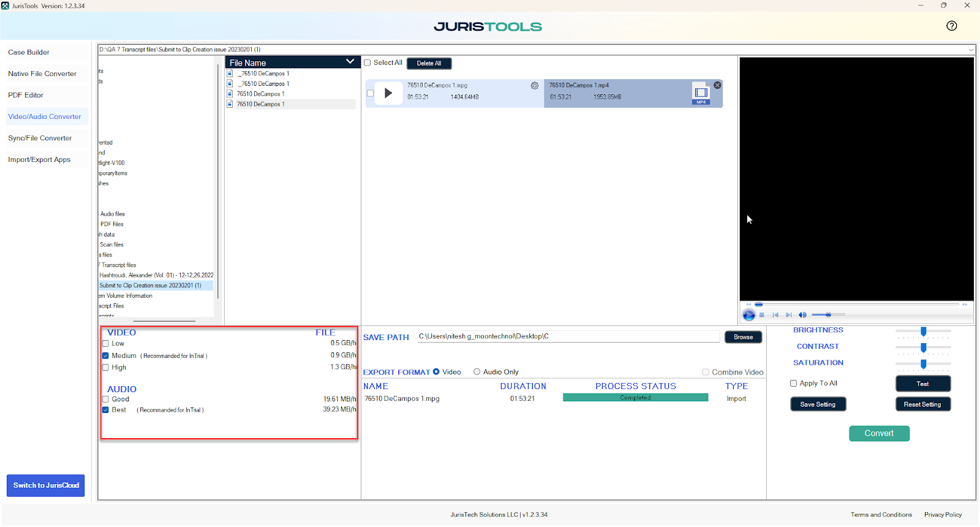Image resolution: width=980 pixels, height=527 pixels.
Task: Skip to next track in the player
Action: pos(789,315)
